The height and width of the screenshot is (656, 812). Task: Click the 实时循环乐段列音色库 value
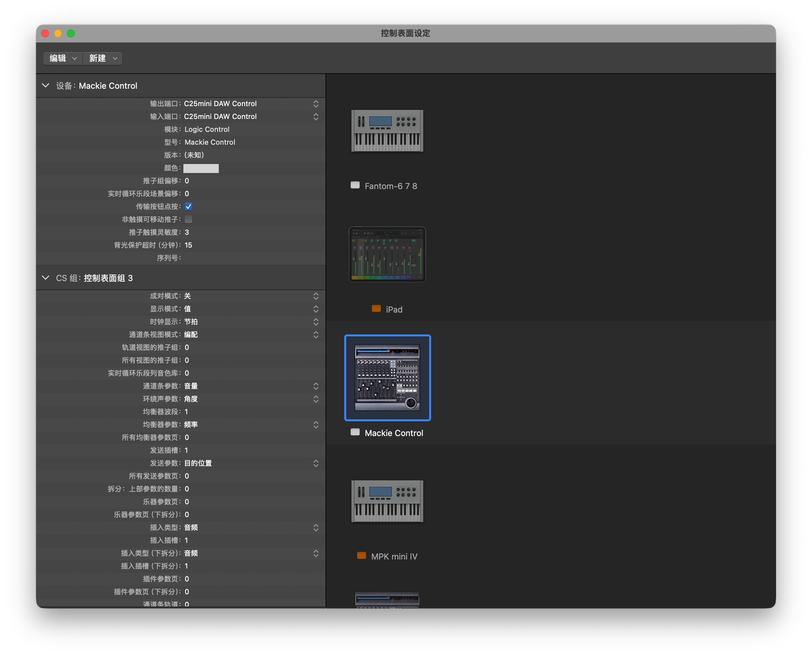pos(187,373)
